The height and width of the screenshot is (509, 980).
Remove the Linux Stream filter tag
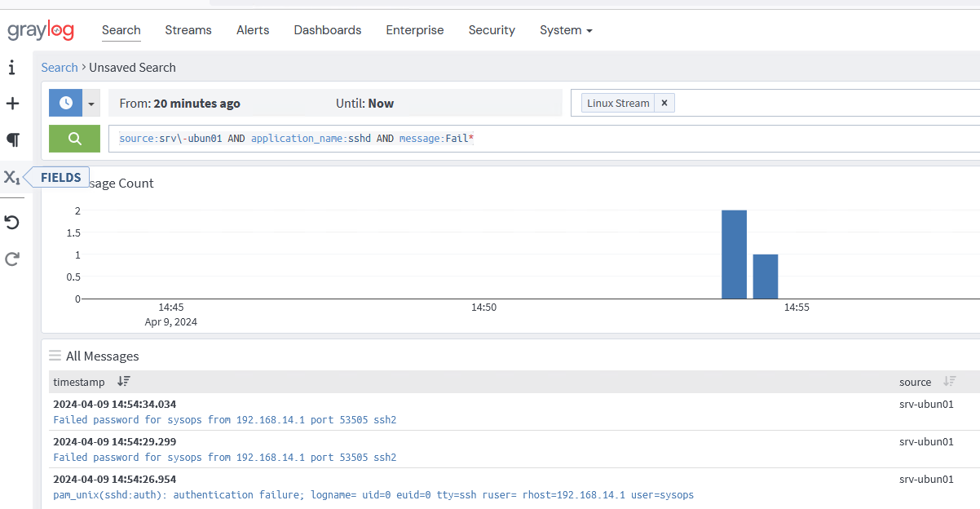tap(664, 103)
